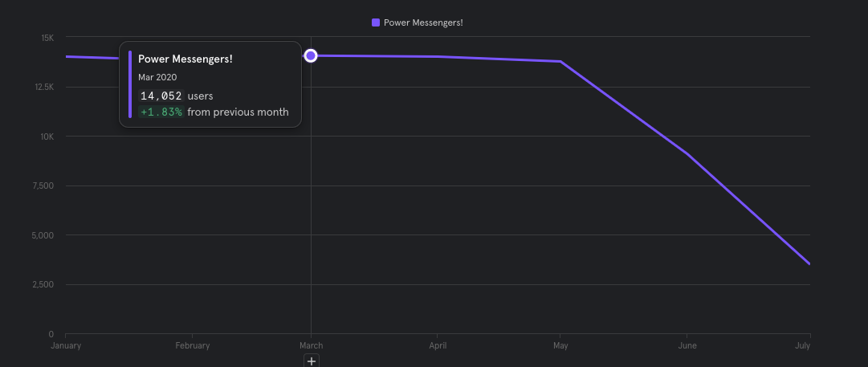Click the tooltip title Power Messengers!
This screenshot has height=367, width=868.
[x=185, y=59]
